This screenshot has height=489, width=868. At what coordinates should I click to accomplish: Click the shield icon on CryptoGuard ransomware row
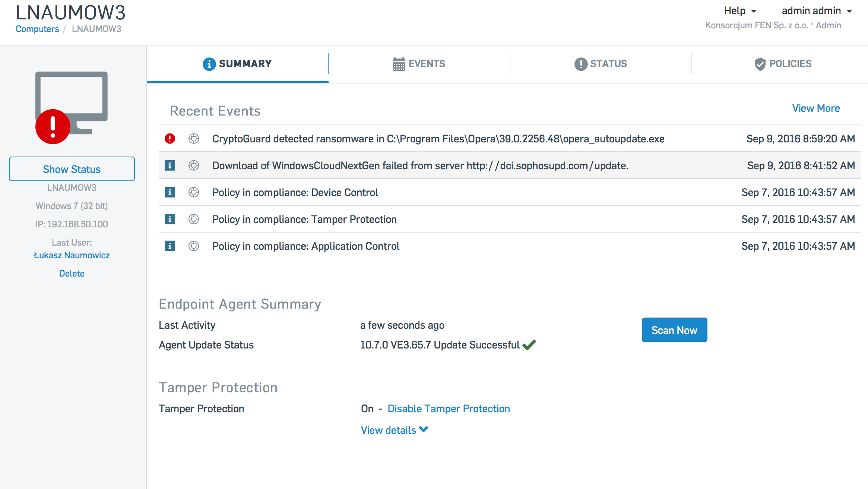[194, 139]
